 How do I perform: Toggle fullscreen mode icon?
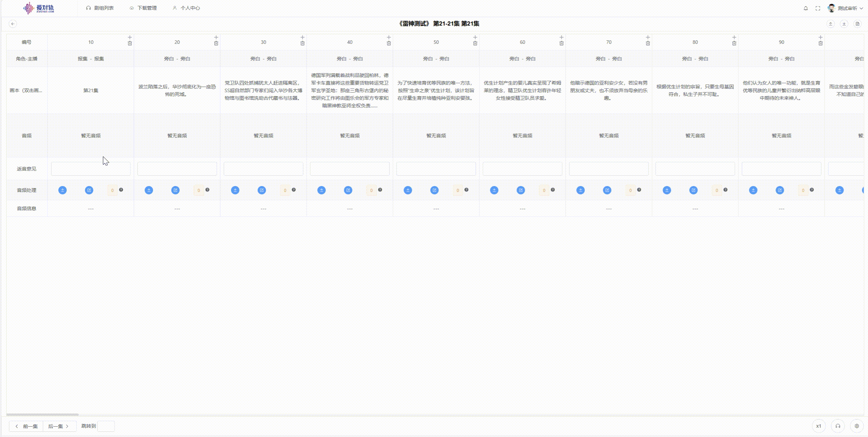click(x=818, y=8)
